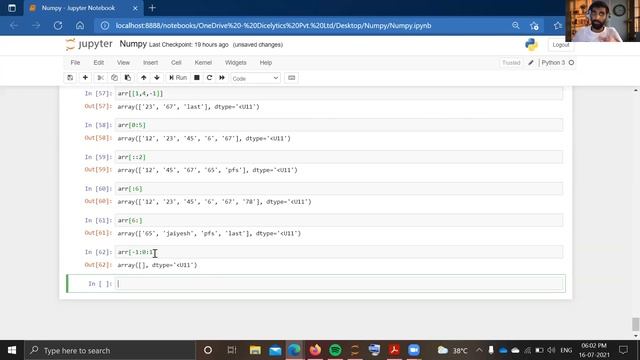
Task: Open Zoom from the taskbar
Action: [414, 350]
